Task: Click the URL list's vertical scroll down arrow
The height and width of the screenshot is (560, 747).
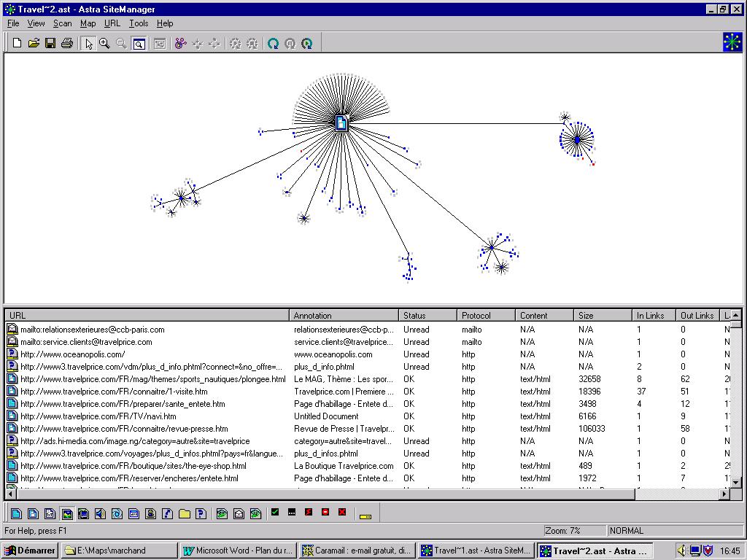Action: coord(735,483)
